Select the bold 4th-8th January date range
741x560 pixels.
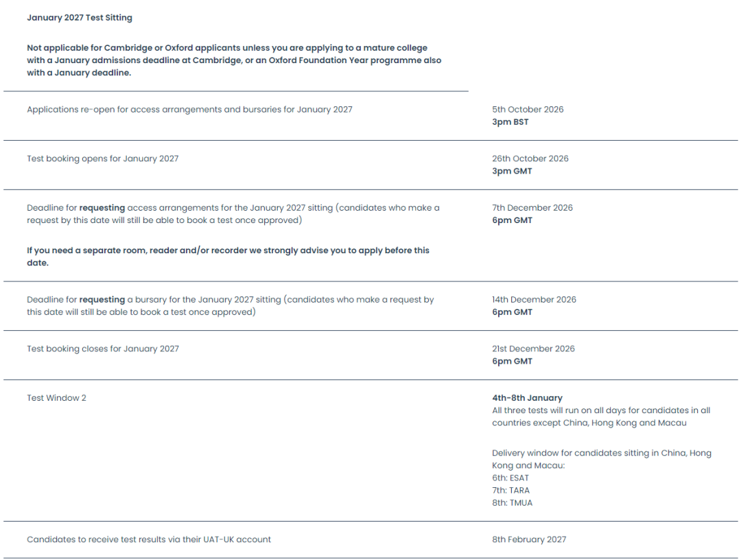click(x=527, y=398)
